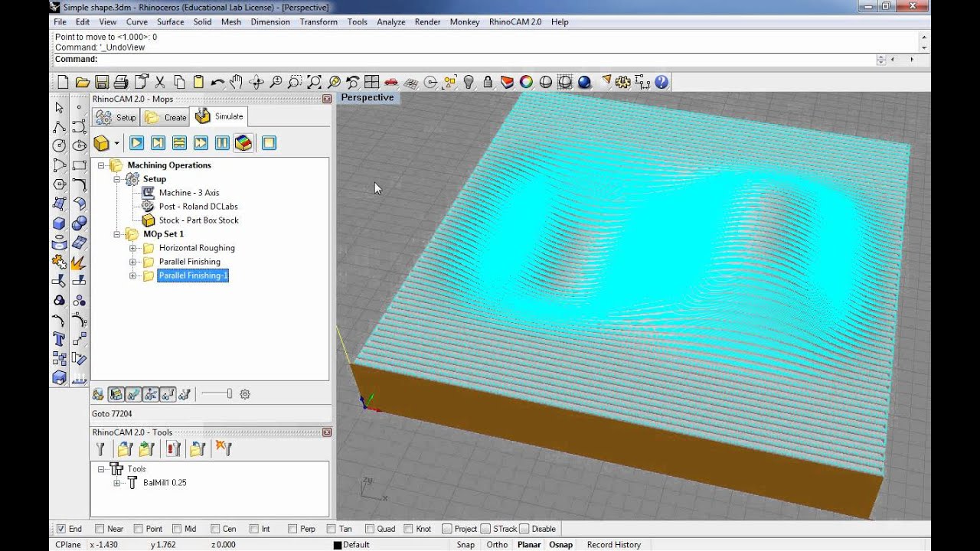
Task: Expand the Horizontal Roughing operation
Action: 132,248
